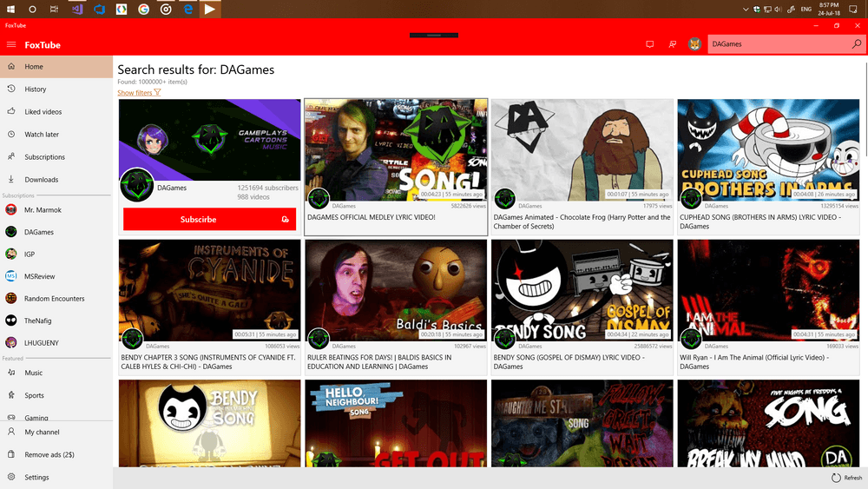
Task: Open Google Chrome from the taskbar
Action: 143,9
